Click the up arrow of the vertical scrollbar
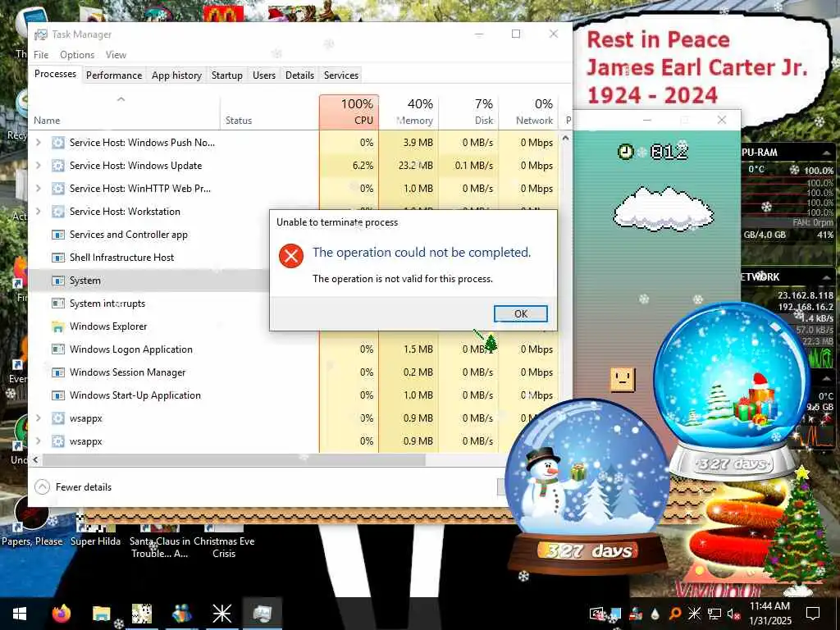 pos(565,138)
